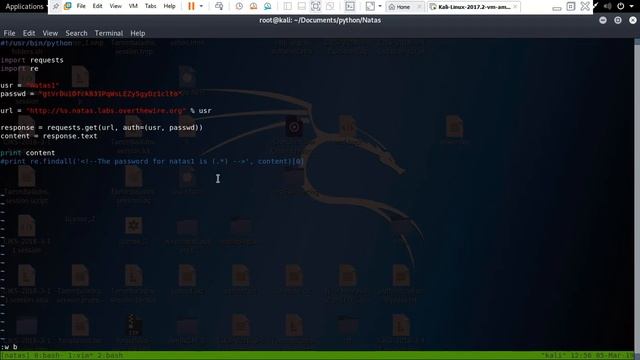Pause the virtual machine with orange pause icon
Screen dimensions: 640x360
point(191,7)
